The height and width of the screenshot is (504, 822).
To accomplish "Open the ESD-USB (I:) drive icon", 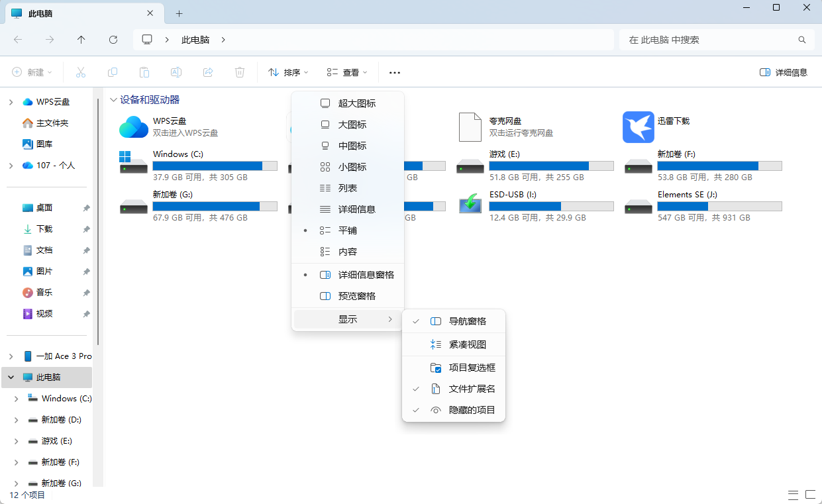I will click(470, 204).
